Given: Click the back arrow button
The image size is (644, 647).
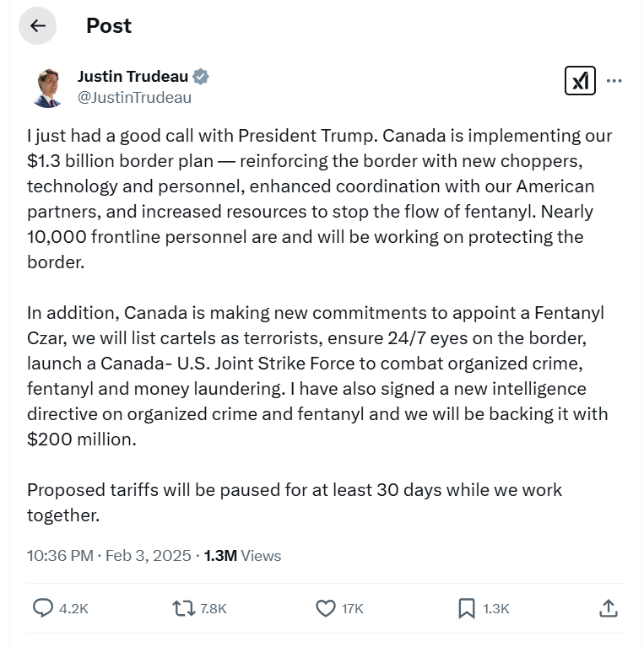Looking at the screenshot, I should click(x=37, y=26).
